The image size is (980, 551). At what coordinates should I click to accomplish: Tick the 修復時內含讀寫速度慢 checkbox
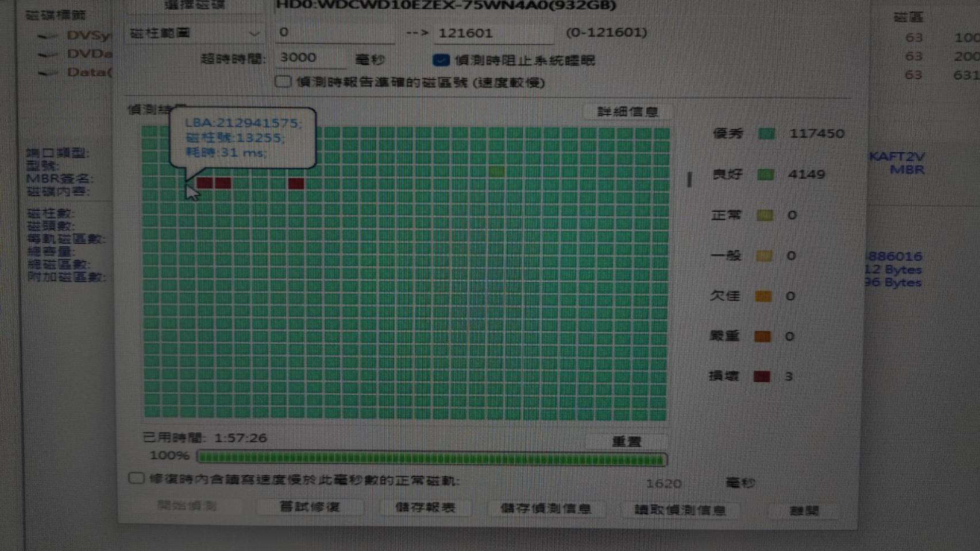[x=136, y=478]
